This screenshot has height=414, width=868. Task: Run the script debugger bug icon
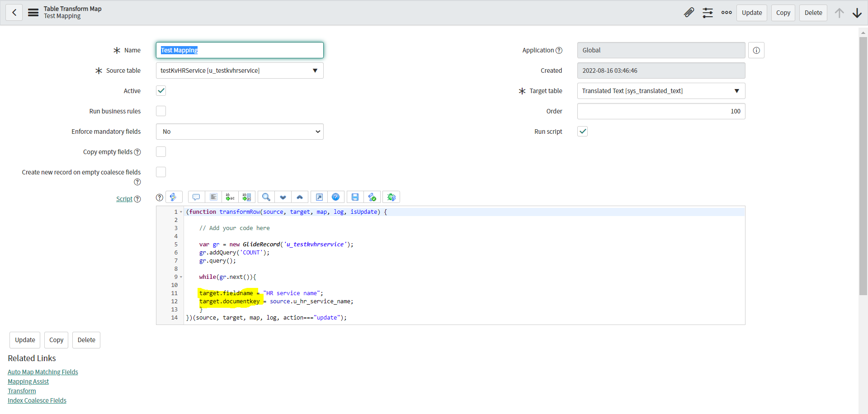tap(392, 197)
